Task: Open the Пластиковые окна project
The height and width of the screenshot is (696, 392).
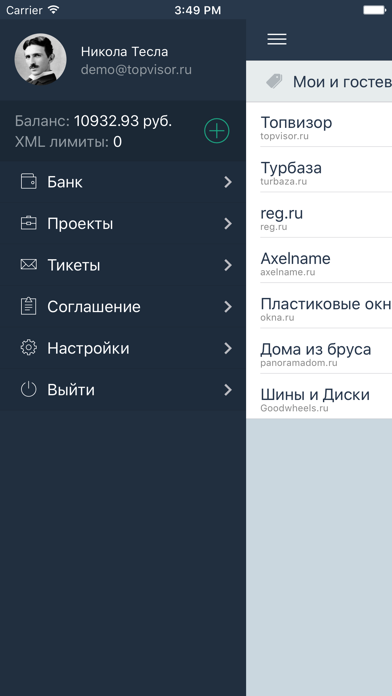Action: (319, 306)
